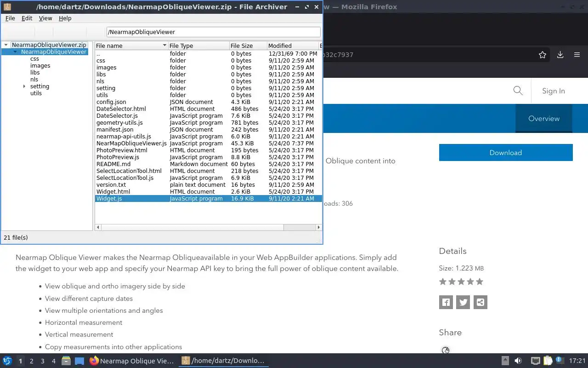Click the generic share icon

click(481, 302)
